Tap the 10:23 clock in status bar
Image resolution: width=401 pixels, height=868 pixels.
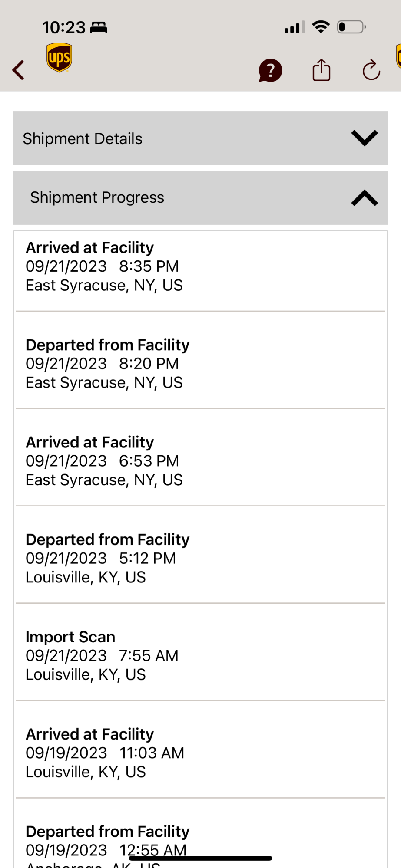(x=64, y=27)
